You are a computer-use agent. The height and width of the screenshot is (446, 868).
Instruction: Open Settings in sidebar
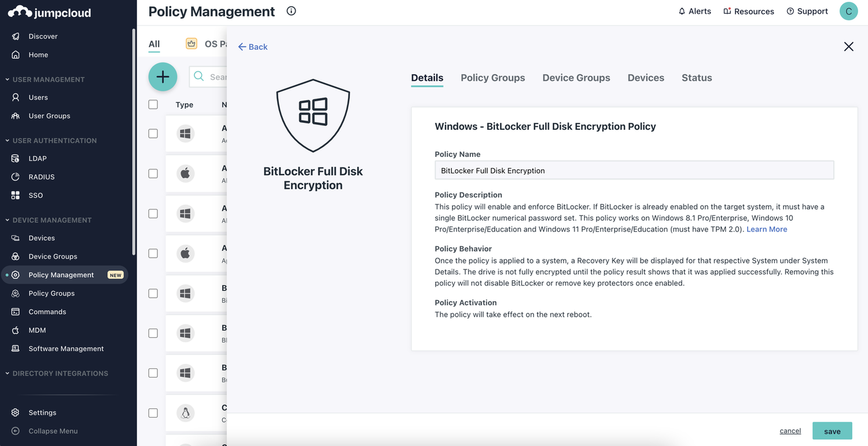click(42, 413)
